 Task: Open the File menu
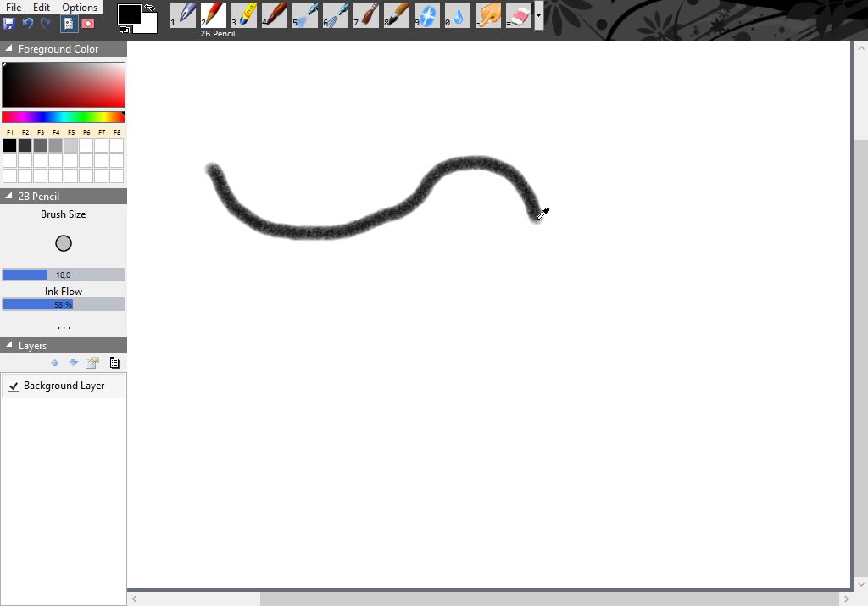click(14, 7)
